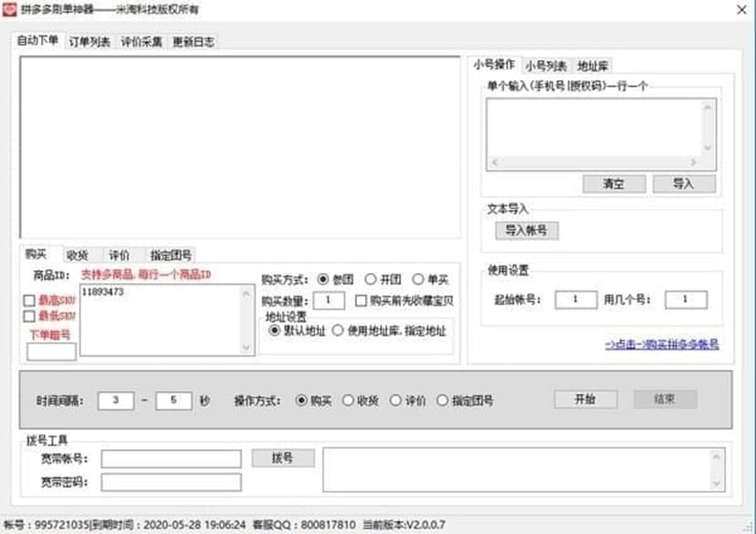756x534 pixels.
Task: Switch to the 小号列表 tab
Action: tap(546, 66)
